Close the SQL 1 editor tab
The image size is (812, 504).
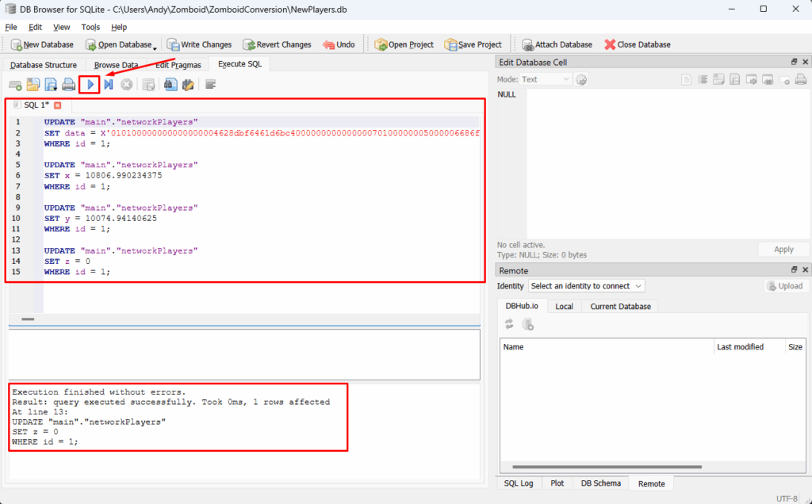point(57,105)
